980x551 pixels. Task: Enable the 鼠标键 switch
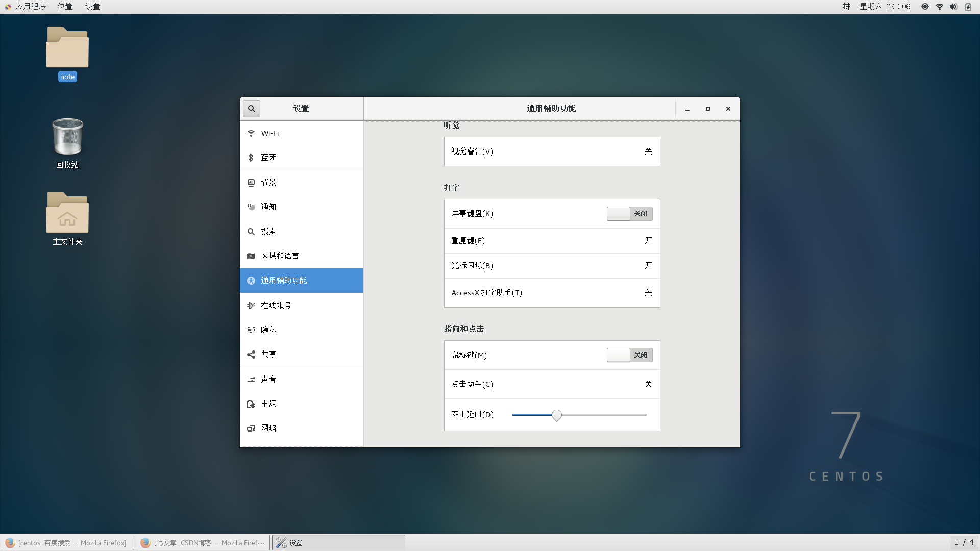629,355
